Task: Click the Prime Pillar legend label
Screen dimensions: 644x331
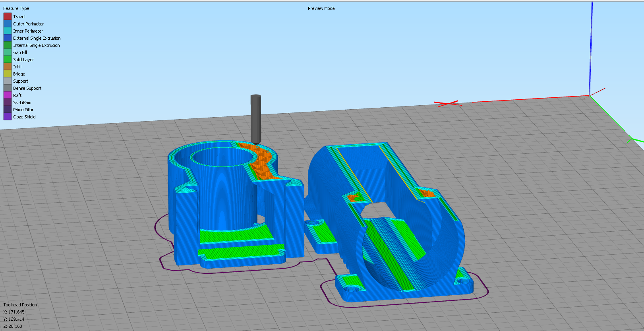Action: (x=23, y=110)
